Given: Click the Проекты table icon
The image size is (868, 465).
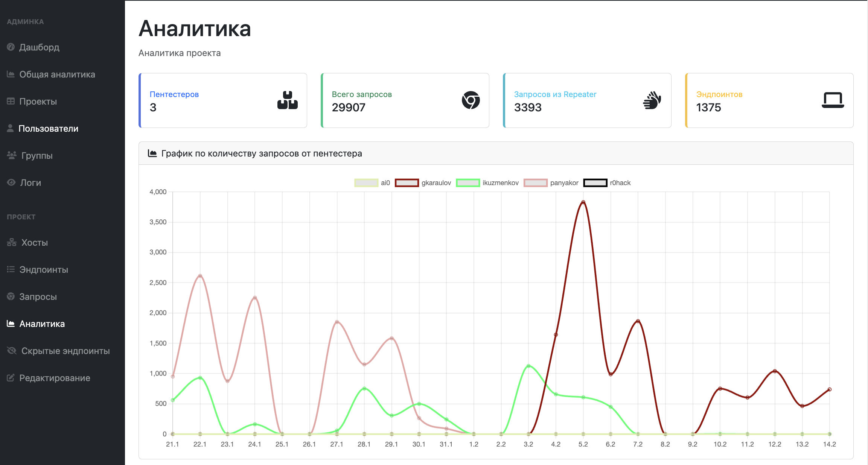Looking at the screenshot, I should tap(11, 101).
